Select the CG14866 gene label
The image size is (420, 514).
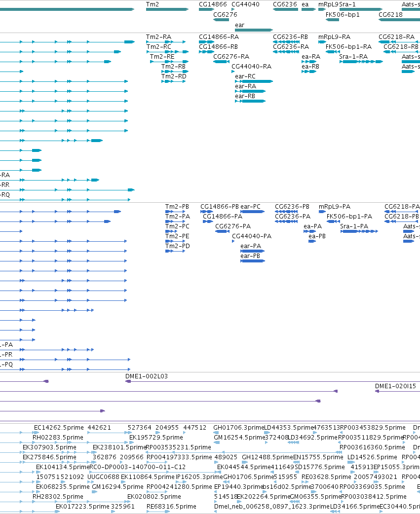tap(213, 4)
